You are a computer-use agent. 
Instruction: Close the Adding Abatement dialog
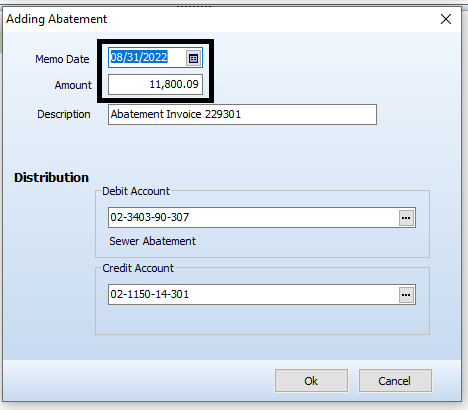tap(446, 19)
